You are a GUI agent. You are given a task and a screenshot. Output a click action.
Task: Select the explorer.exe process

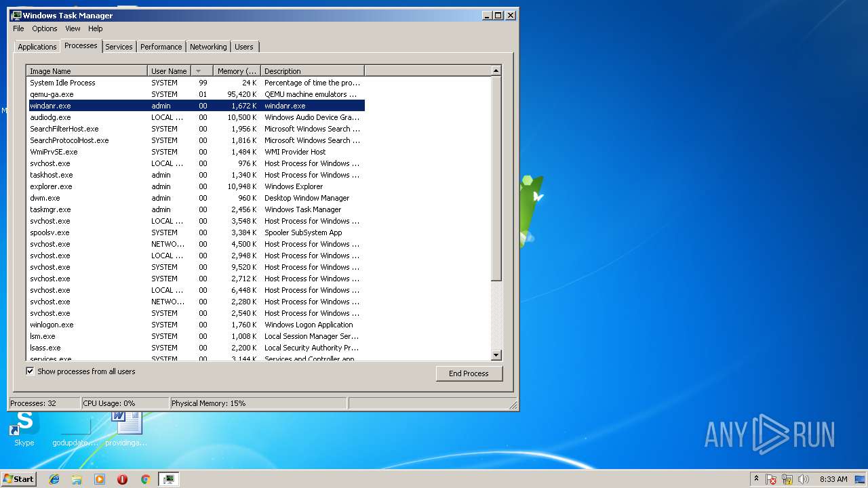[197, 186]
